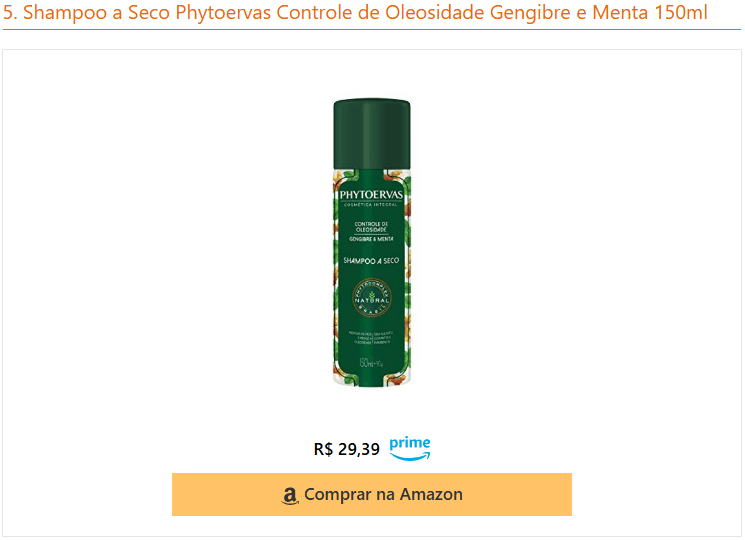Click the small description text above 150ml
This screenshot has height=540, width=745.
coord(371,338)
